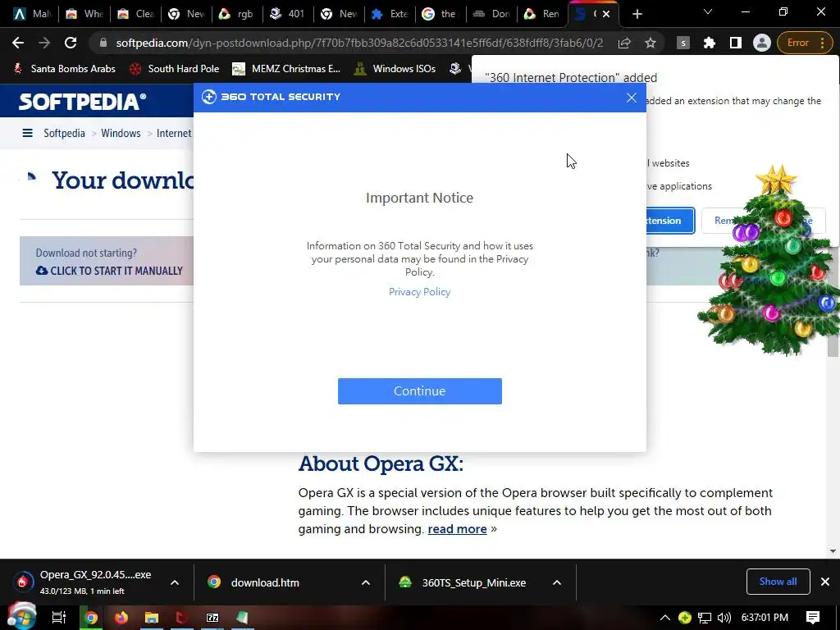Image resolution: width=840 pixels, height=630 pixels.
Task: Open File Explorer from taskbar
Action: [x=152, y=618]
